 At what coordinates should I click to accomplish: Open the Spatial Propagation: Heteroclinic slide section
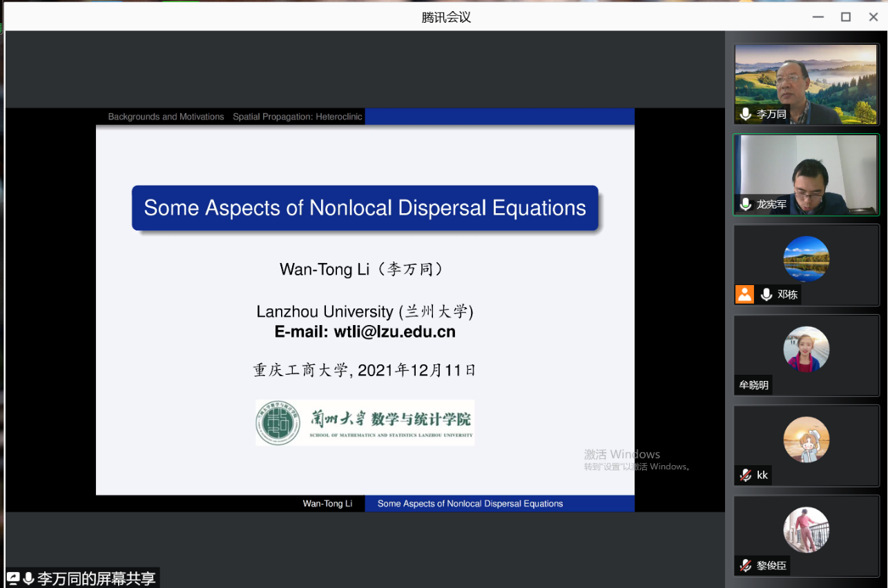click(x=297, y=117)
